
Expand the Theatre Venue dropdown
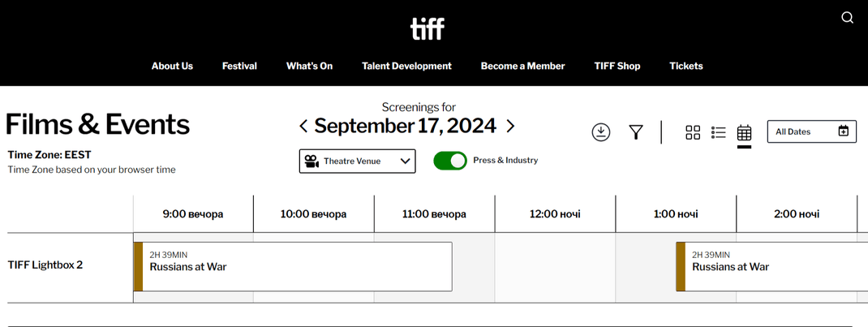[x=357, y=161]
